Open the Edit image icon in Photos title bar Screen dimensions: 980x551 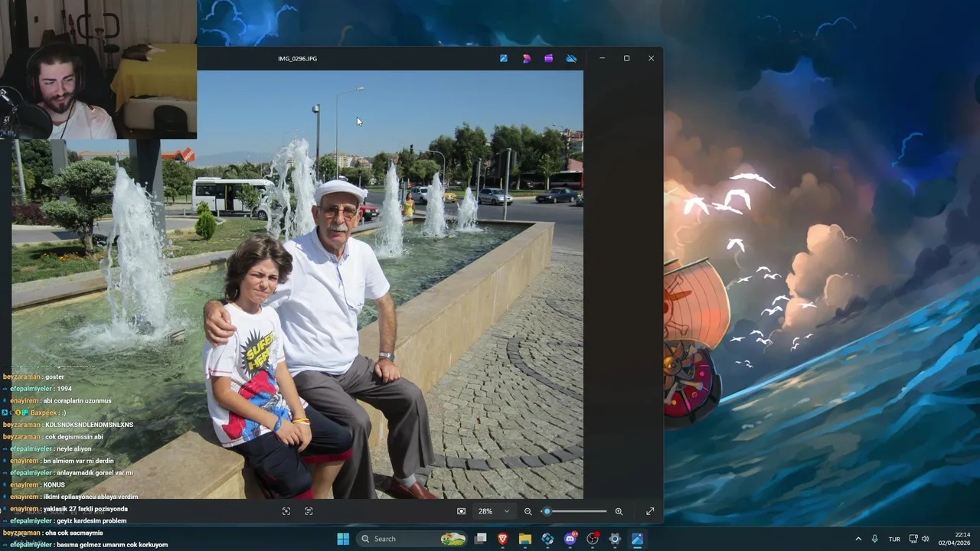504,58
